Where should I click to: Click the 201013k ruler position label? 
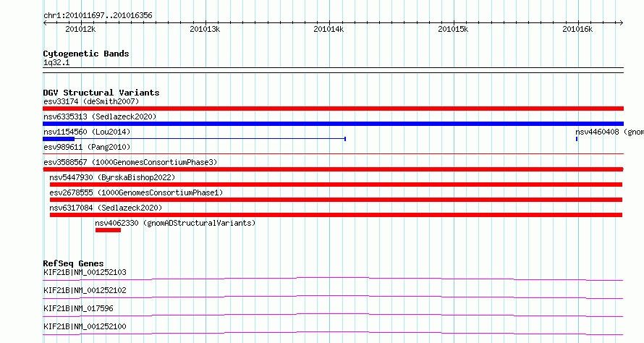(205, 29)
